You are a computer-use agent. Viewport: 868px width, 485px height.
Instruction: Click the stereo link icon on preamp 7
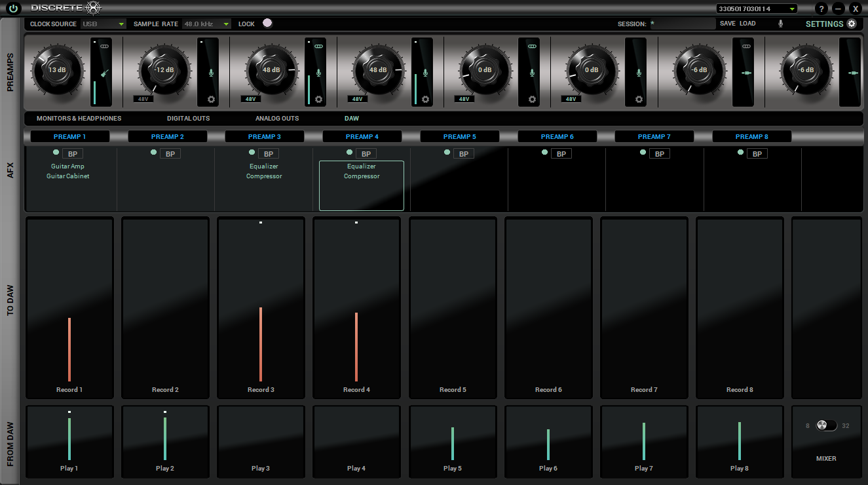pos(746,47)
